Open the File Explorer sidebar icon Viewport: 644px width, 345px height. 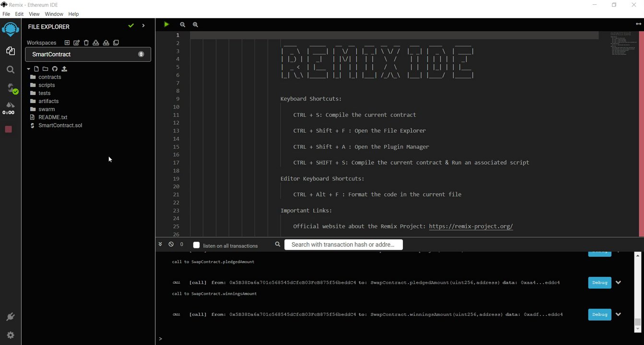pyautogui.click(x=10, y=51)
